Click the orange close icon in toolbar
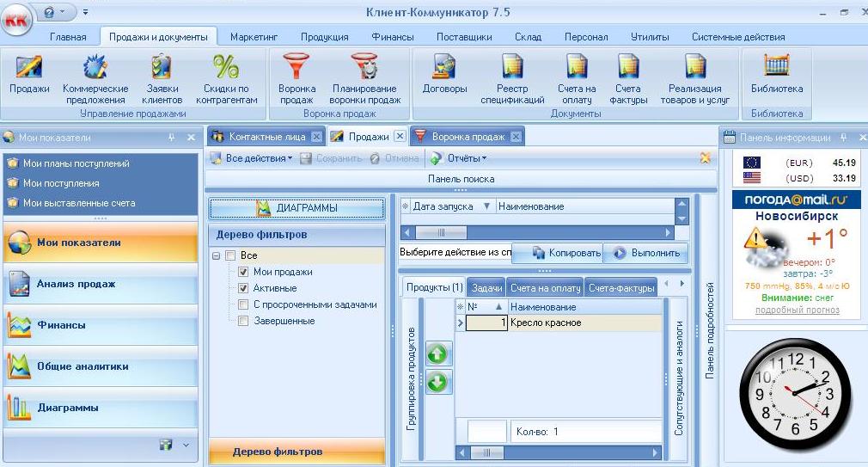Screen dimensions: 868x467 click(x=706, y=158)
